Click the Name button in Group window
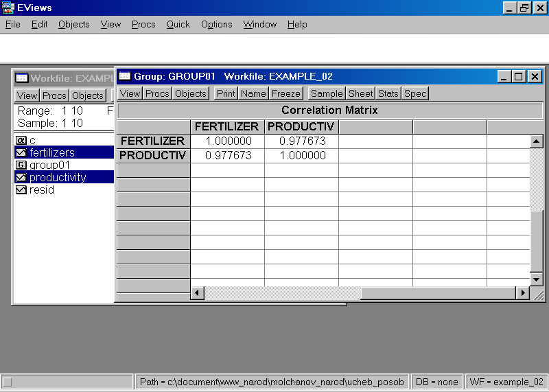This screenshot has width=549, height=392. click(x=253, y=93)
